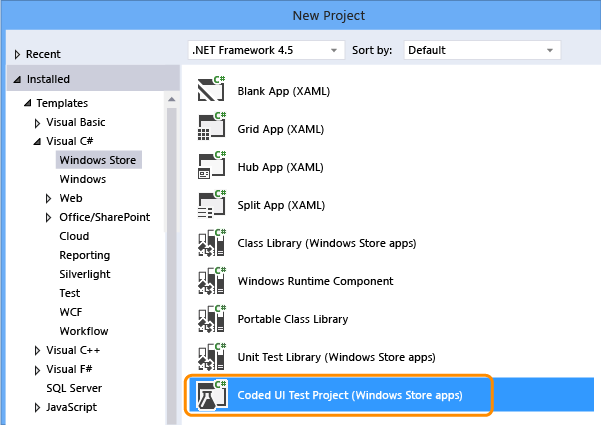The width and height of the screenshot is (601, 425).
Task: Click the Installed header label
Action: point(48,79)
